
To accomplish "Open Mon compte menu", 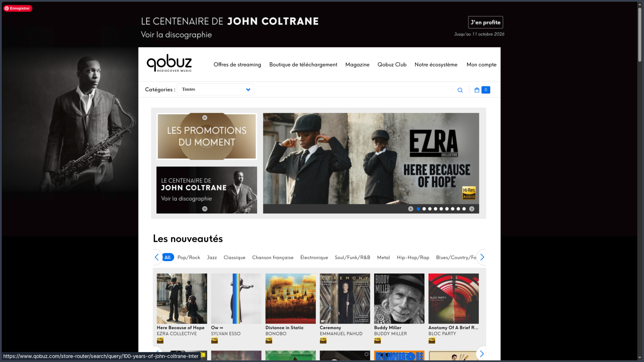I will (481, 65).
